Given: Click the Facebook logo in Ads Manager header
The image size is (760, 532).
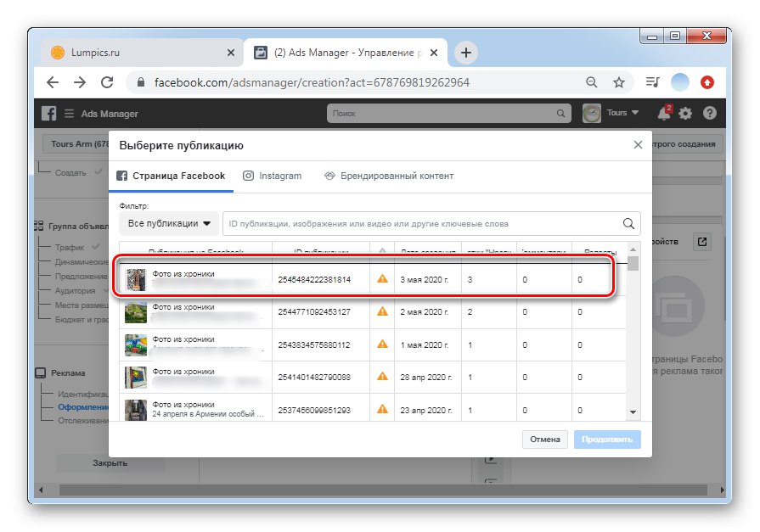Looking at the screenshot, I should (48, 114).
